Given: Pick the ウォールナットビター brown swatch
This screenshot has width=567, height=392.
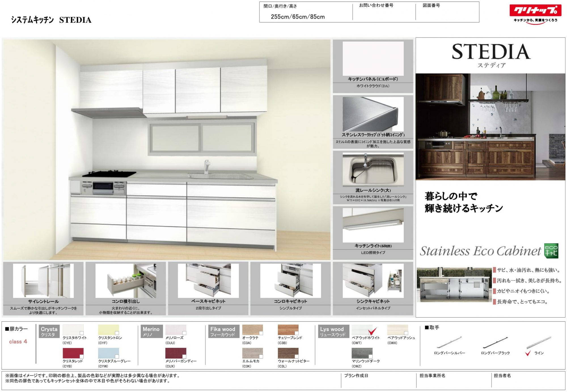Looking at the screenshot, I should (x=288, y=353).
